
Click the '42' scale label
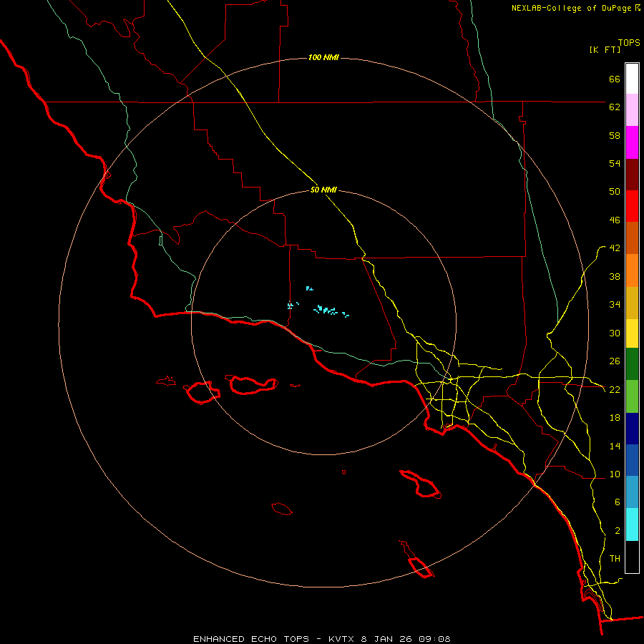tap(615, 248)
